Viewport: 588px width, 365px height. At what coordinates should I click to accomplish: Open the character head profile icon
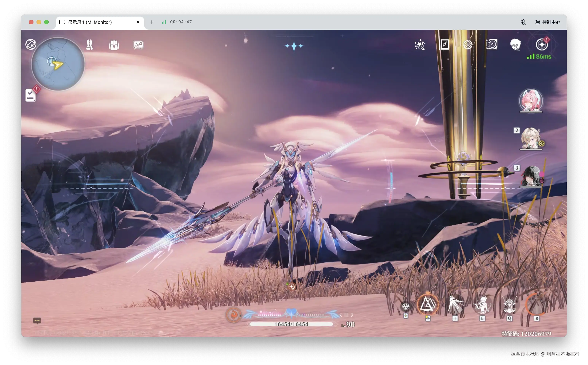pyautogui.click(x=515, y=45)
